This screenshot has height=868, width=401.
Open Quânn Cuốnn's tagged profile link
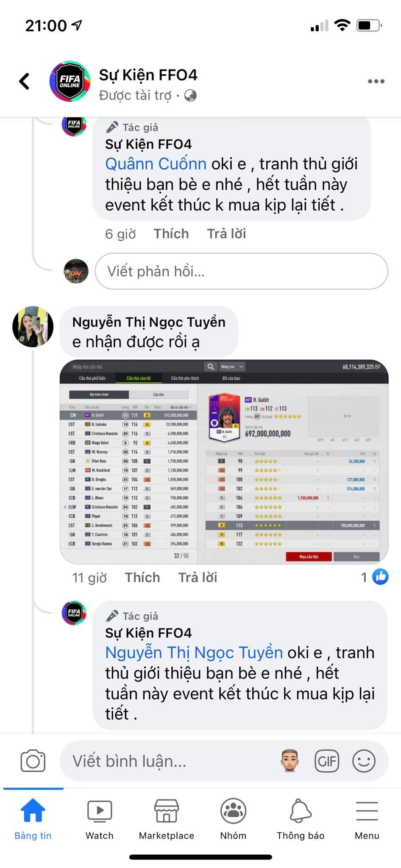(x=156, y=164)
